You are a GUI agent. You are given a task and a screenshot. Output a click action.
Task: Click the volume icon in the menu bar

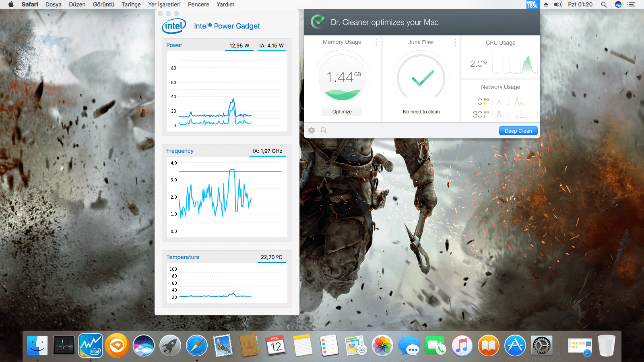[558, 4]
